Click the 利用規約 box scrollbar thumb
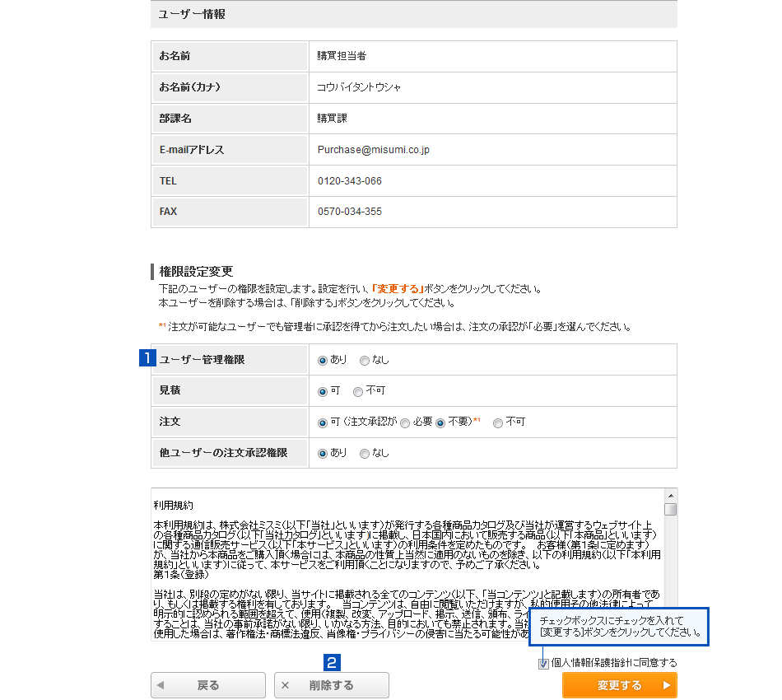The image size is (782, 700). pos(671,509)
